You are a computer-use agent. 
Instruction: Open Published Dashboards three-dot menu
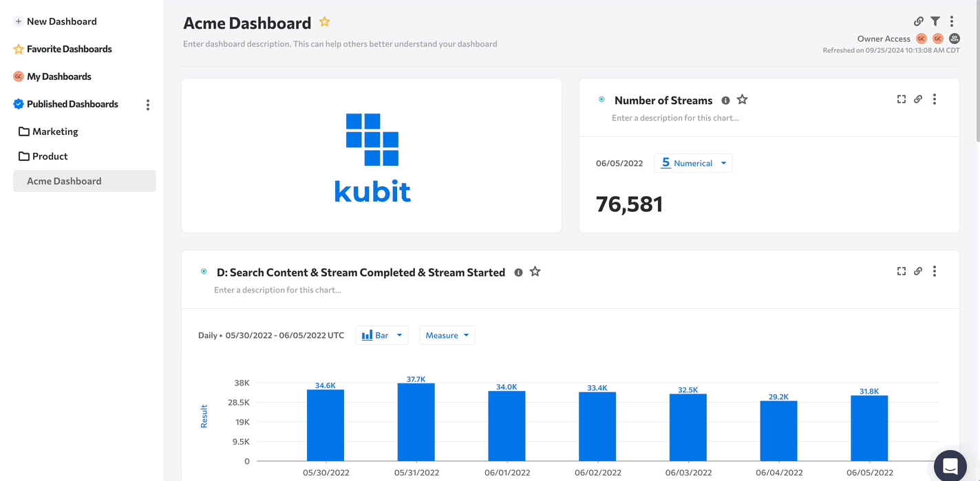pyautogui.click(x=147, y=105)
